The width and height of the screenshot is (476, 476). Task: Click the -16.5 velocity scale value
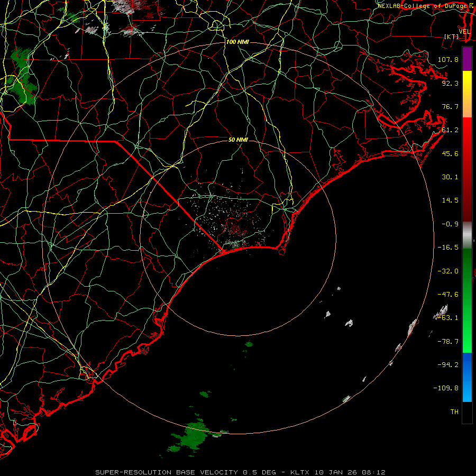coord(448,248)
